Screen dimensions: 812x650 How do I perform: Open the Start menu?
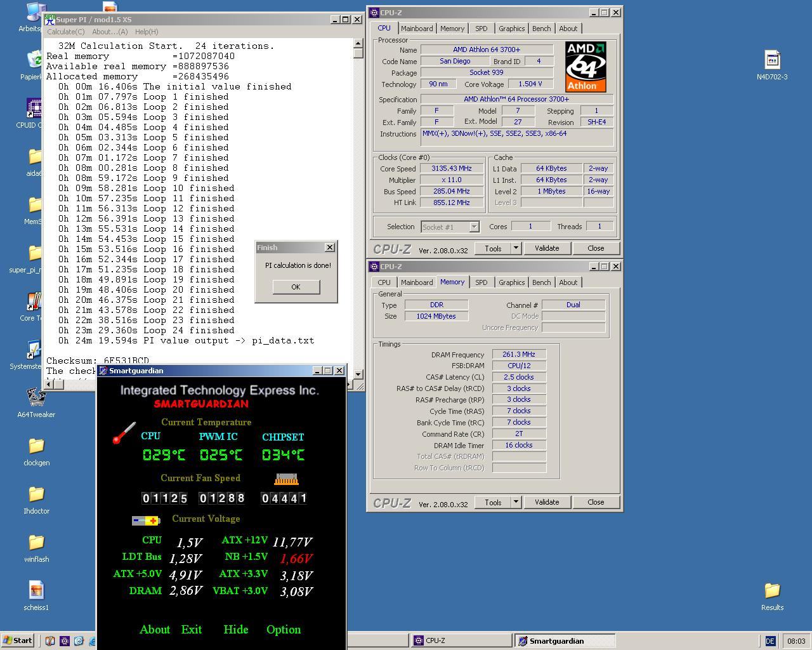[x=18, y=640]
